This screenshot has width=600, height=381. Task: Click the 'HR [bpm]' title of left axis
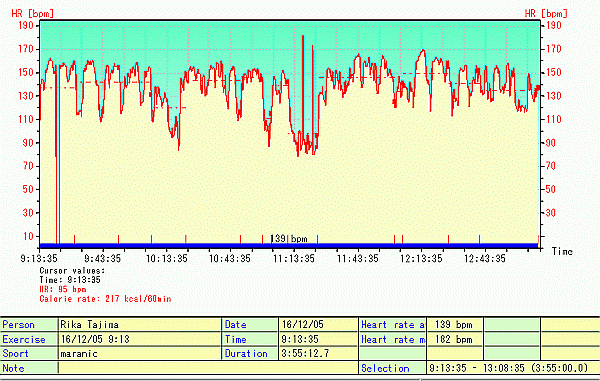click(33, 13)
